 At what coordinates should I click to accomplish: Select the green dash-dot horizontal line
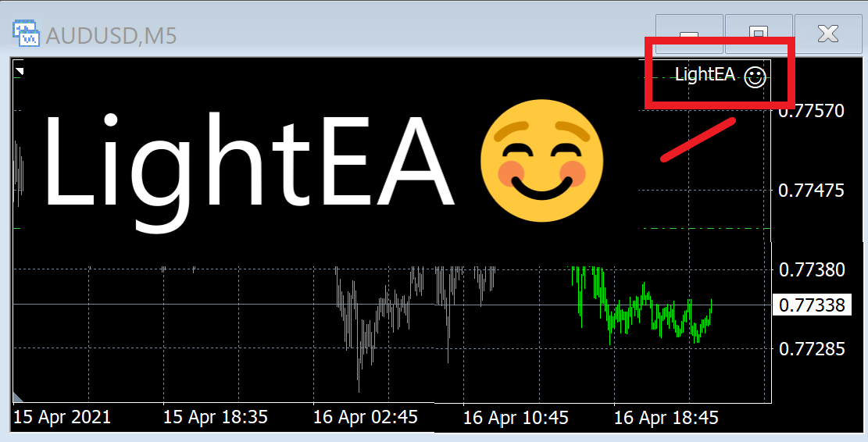point(703,228)
